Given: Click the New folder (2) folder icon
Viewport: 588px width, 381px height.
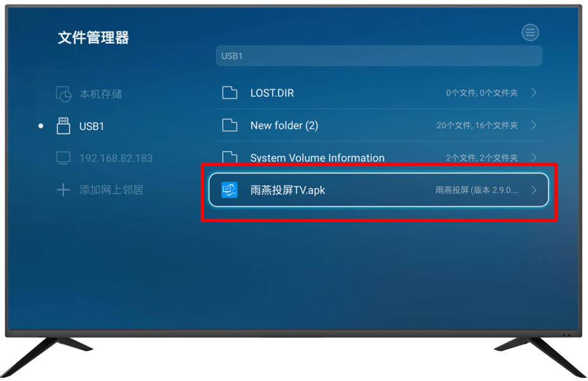Looking at the screenshot, I should coord(230,125).
